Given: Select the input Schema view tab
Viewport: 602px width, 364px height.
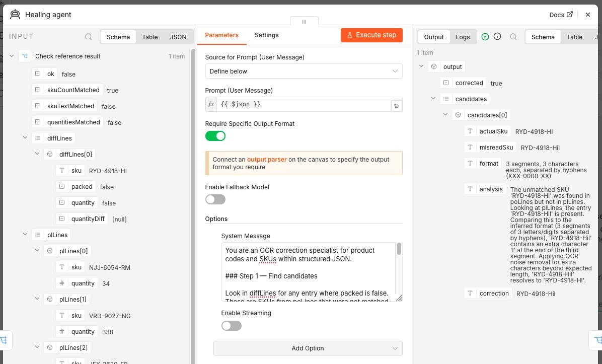Looking at the screenshot, I should 118,37.
